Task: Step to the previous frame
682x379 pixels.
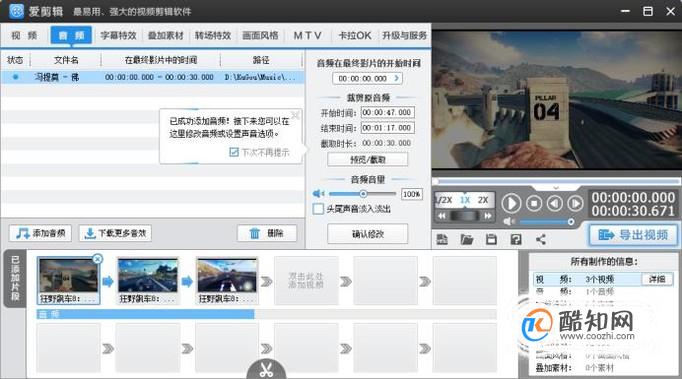Action: [555, 203]
